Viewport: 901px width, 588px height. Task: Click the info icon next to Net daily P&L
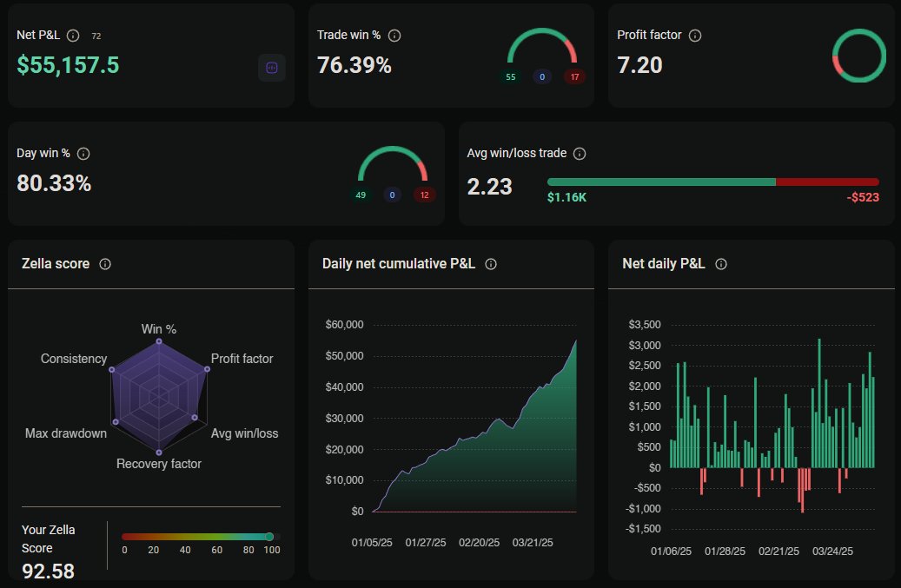(x=721, y=264)
